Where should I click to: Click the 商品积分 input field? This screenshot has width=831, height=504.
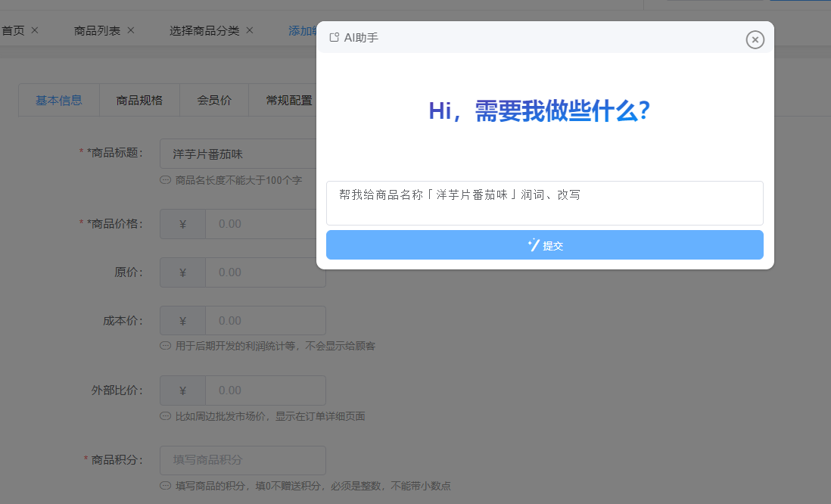tap(243, 460)
